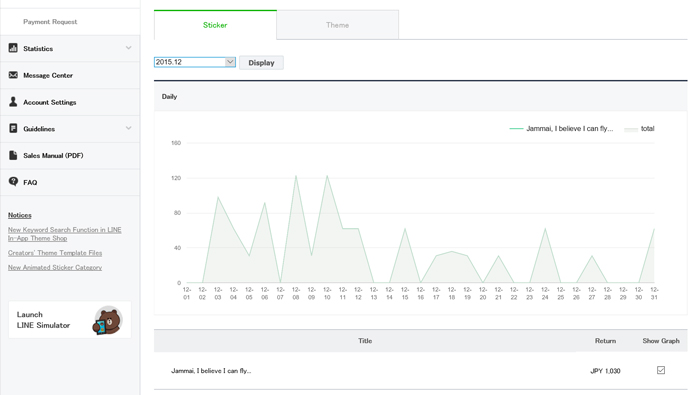Click the Statistics bar-chart icon
The width and height of the screenshot is (696, 395).
click(13, 48)
